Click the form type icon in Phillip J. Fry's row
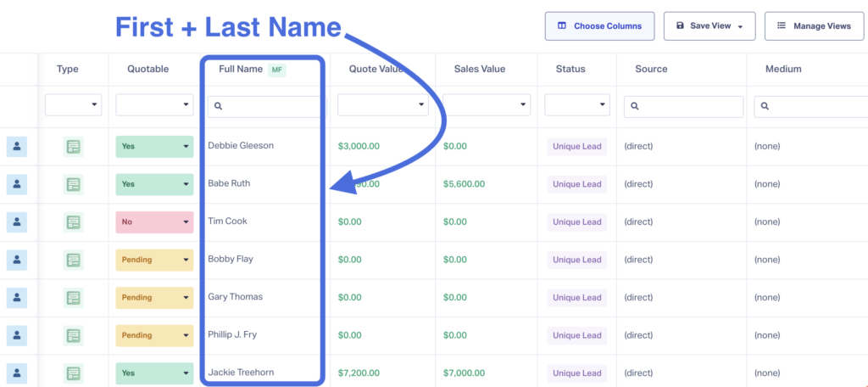The image size is (868, 387). (73, 335)
